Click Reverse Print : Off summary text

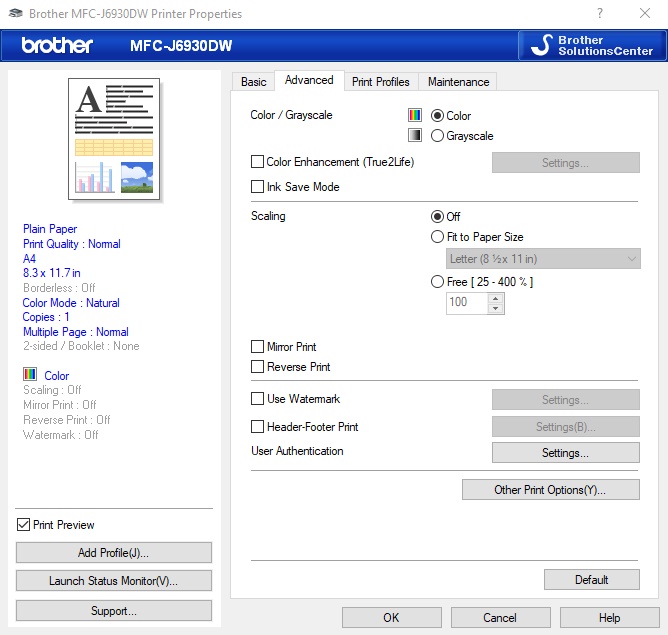tap(66, 420)
